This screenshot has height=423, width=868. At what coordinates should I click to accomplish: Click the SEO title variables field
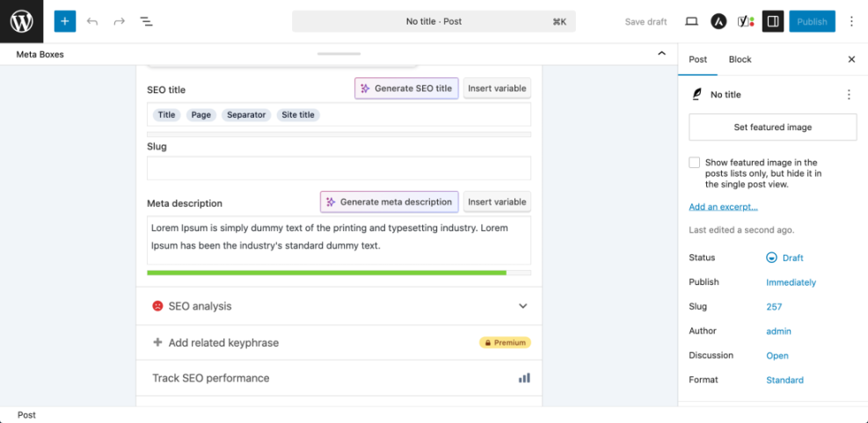click(x=339, y=114)
